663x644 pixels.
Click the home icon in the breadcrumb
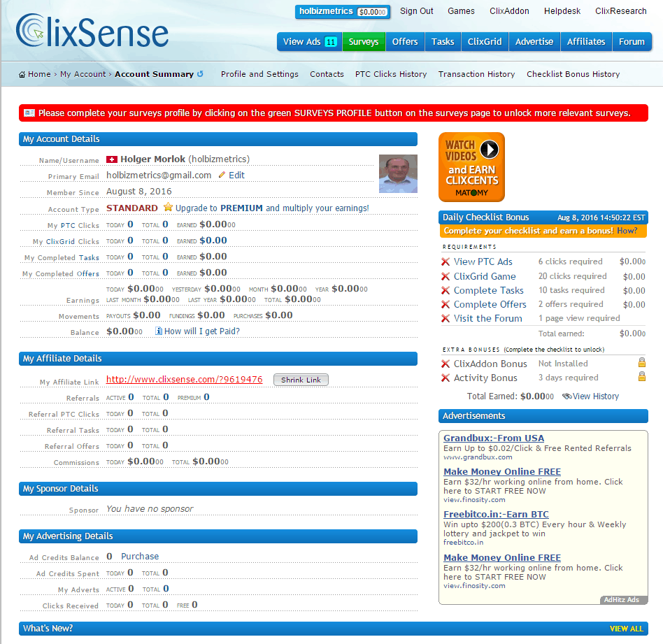click(22, 75)
